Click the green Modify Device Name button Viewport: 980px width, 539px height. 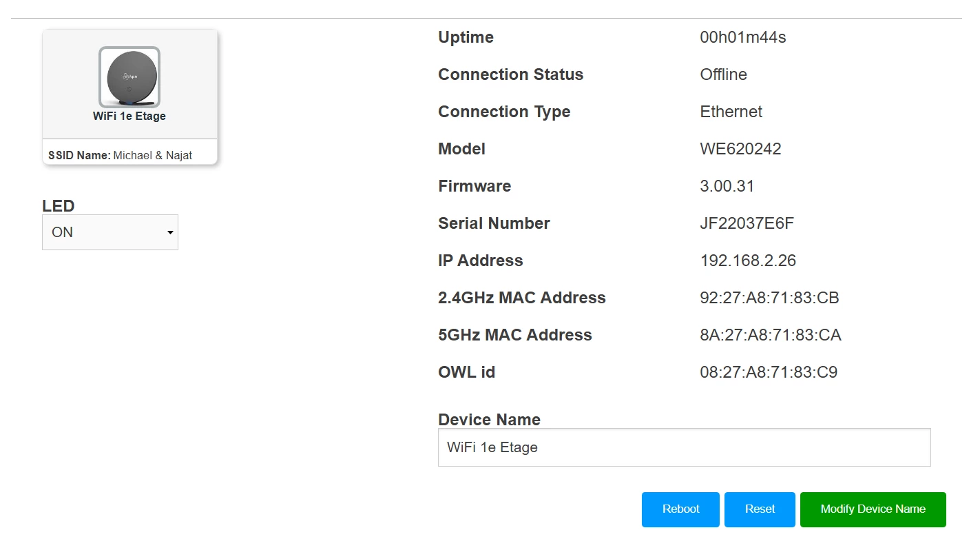[x=873, y=509]
